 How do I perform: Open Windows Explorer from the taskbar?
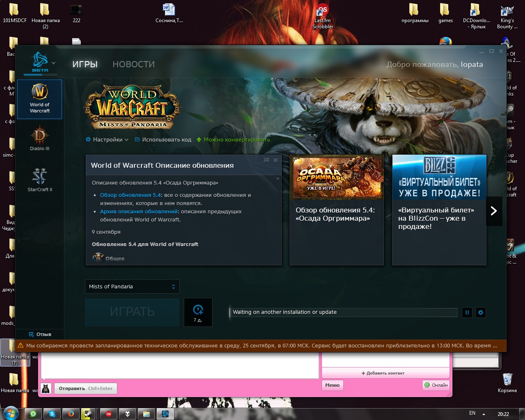(146, 414)
